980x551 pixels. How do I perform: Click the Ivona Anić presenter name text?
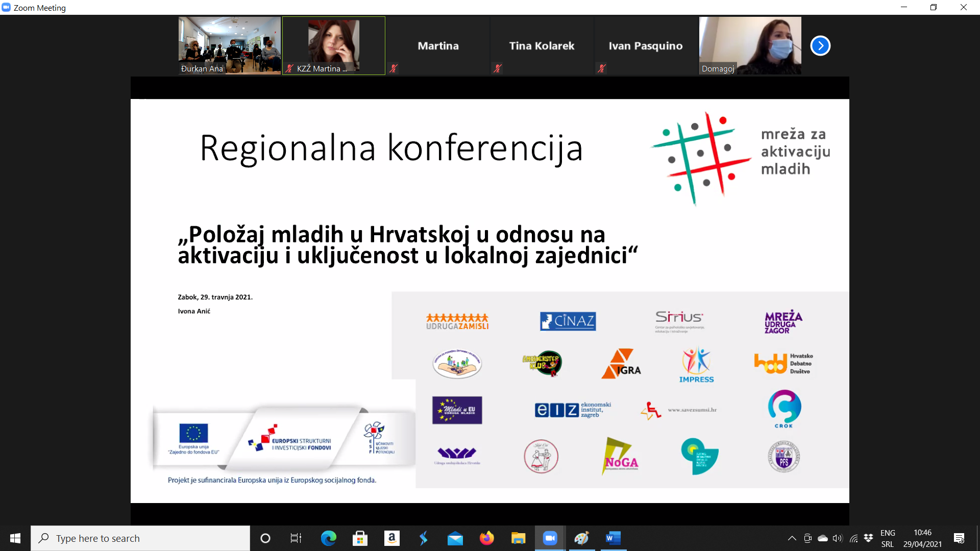click(194, 311)
